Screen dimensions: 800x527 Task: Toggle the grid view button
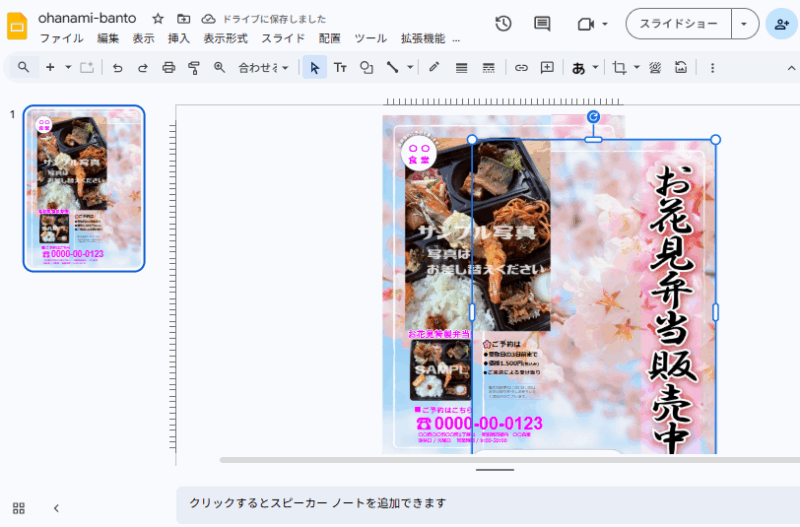click(19, 508)
